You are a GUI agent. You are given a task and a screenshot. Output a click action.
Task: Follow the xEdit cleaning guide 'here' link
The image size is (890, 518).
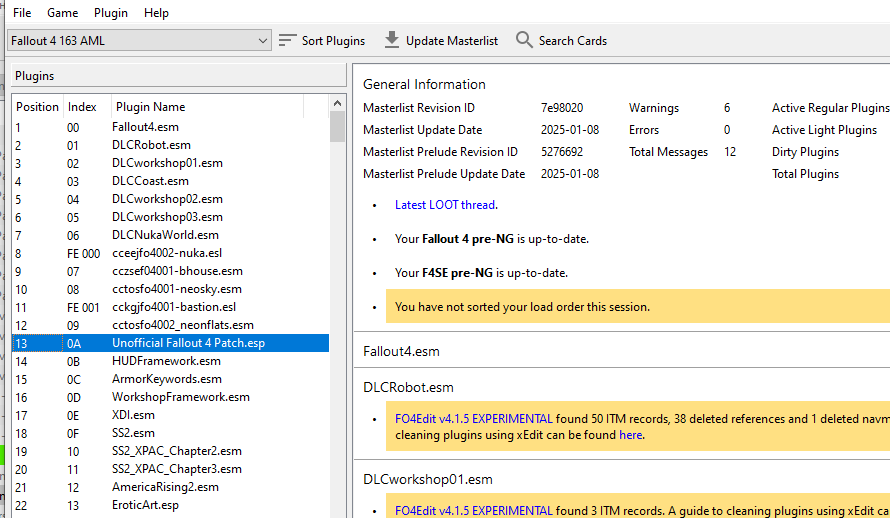coord(630,435)
